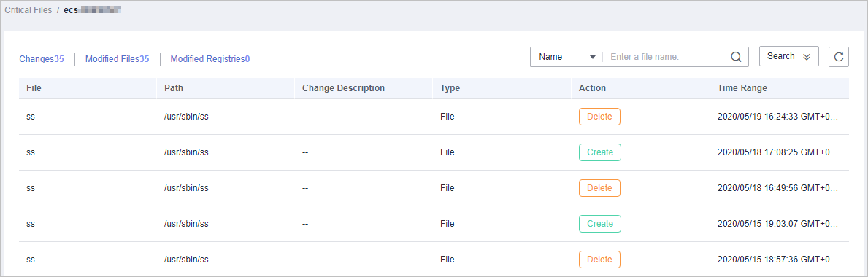
Task: Select the first /usr/sbin/ss path cell
Action: pyautogui.click(x=186, y=117)
